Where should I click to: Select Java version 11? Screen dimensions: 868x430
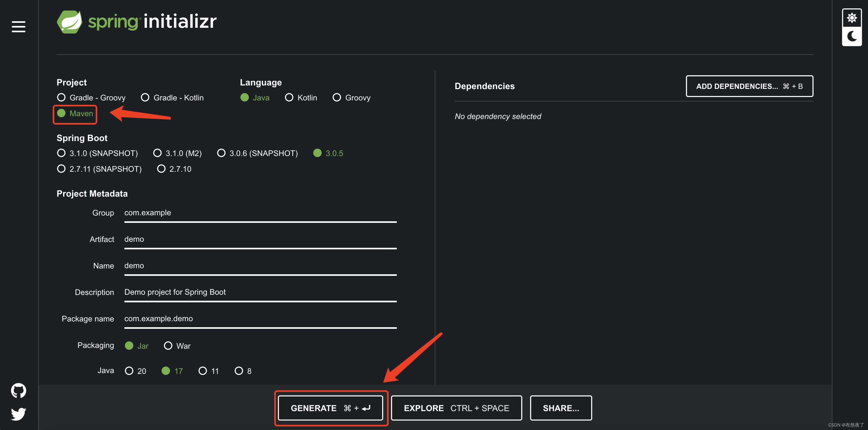coord(208,371)
